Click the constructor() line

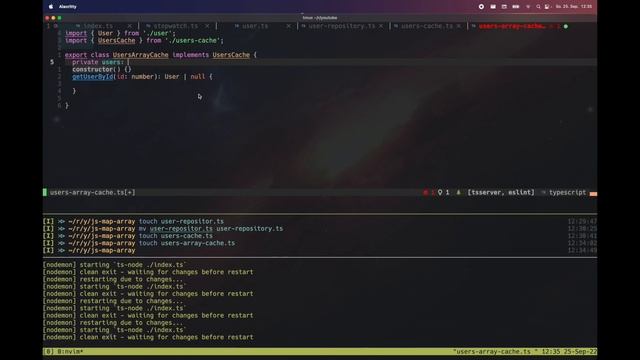(102, 69)
